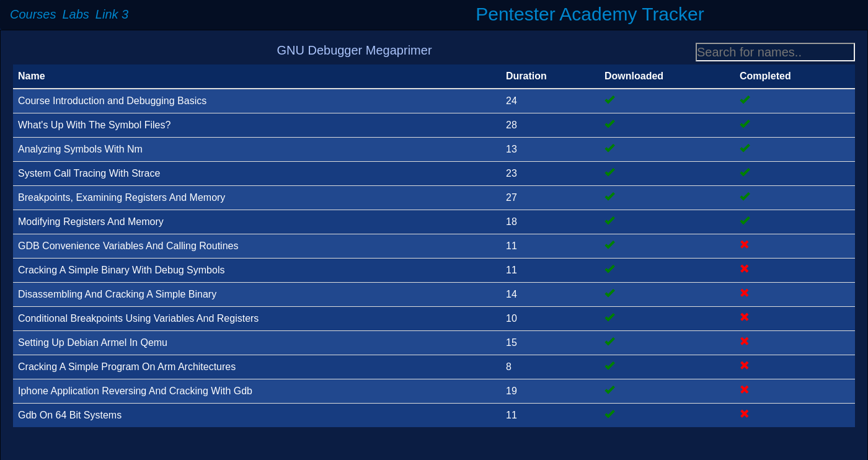
Task: Click red X for Cracking Binary With Debug Symbols
Action: click(x=744, y=269)
